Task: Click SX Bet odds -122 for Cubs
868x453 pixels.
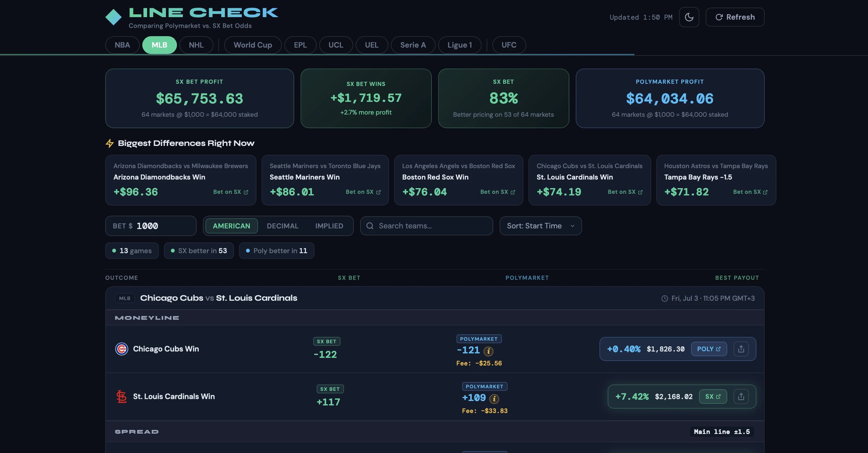Action: pyautogui.click(x=325, y=354)
